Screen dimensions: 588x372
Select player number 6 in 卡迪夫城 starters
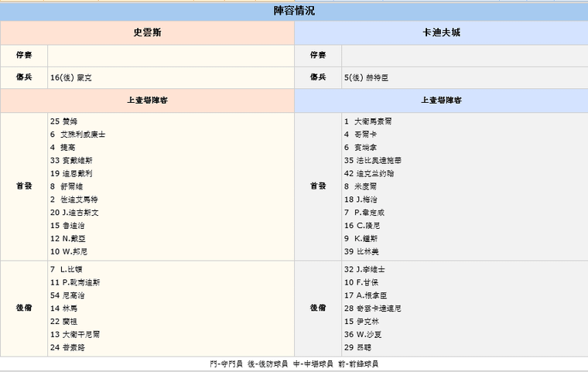tap(361, 148)
